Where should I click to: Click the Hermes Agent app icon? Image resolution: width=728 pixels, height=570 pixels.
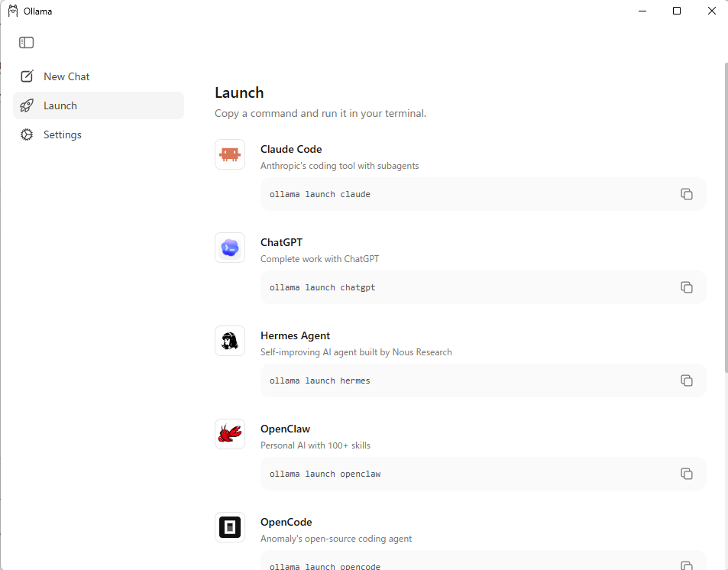230,341
